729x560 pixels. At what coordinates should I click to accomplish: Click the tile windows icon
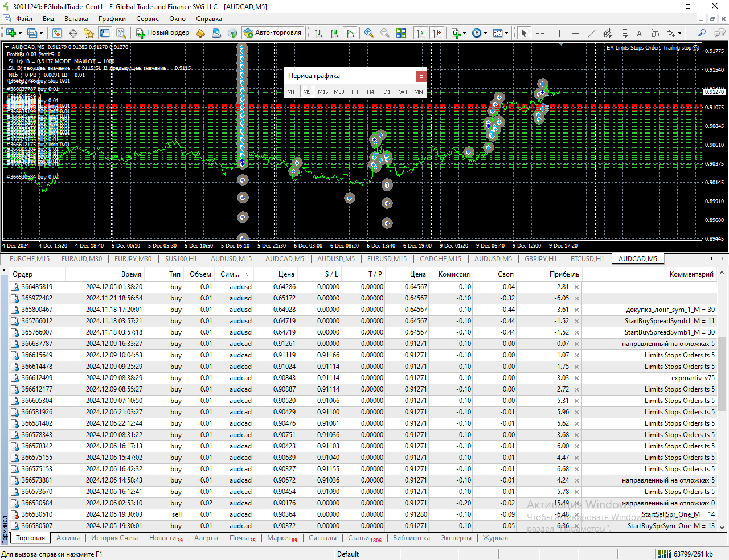(401, 33)
